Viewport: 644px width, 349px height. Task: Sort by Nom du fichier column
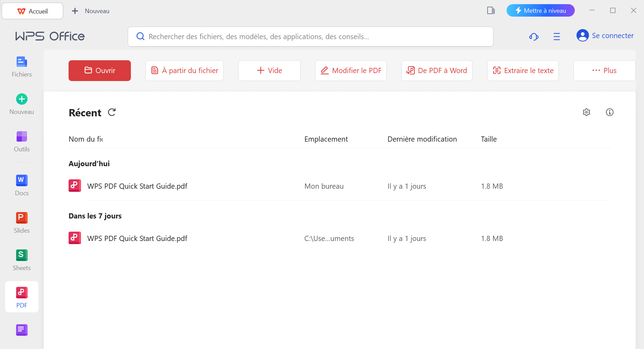pos(86,139)
